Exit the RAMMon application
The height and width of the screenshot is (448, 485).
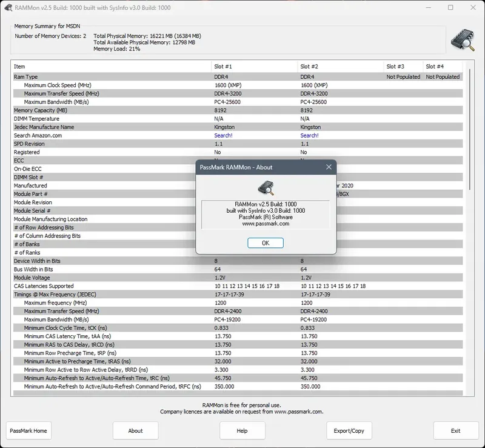tap(456, 430)
